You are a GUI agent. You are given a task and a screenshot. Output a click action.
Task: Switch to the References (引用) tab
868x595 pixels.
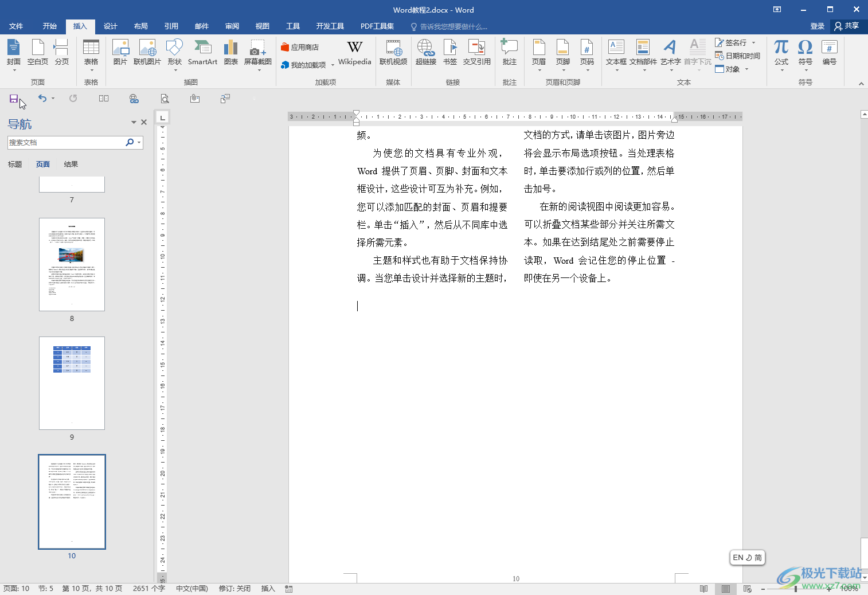click(x=171, y=26)
